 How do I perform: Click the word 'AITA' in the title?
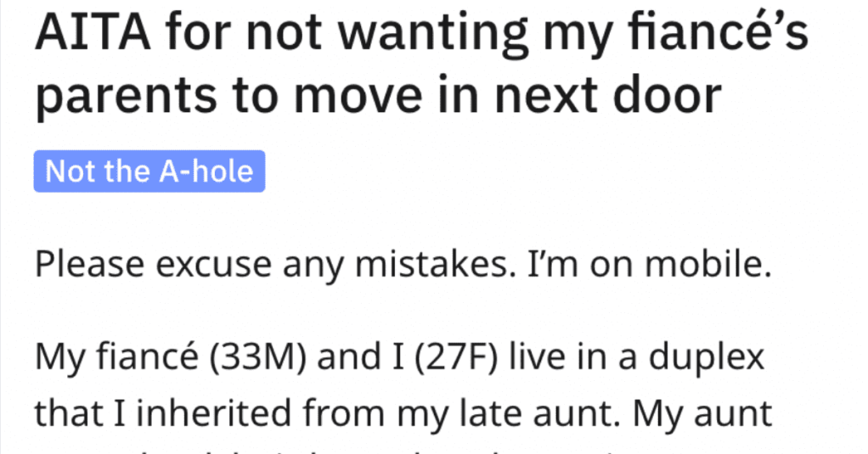coord(93,33)
